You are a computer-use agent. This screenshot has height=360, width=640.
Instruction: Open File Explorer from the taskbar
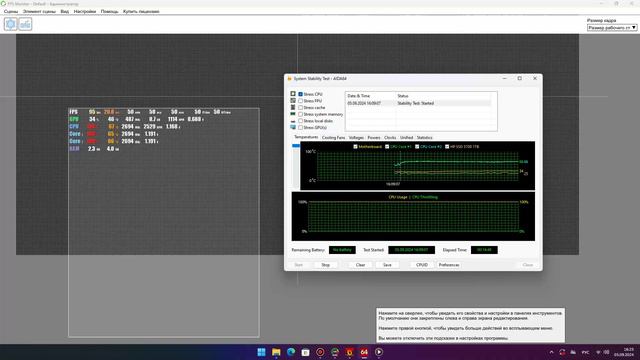[276, 352]
